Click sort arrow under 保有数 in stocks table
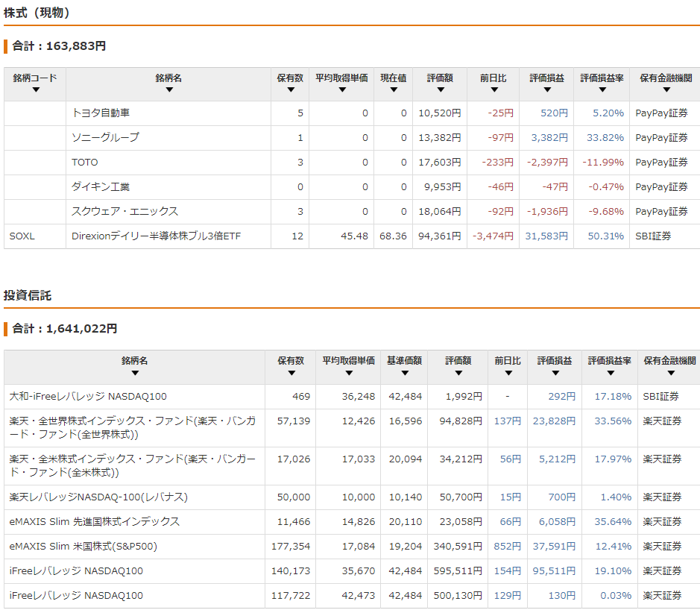This screenshot has height=610, width=700. (x=291, y=89)
